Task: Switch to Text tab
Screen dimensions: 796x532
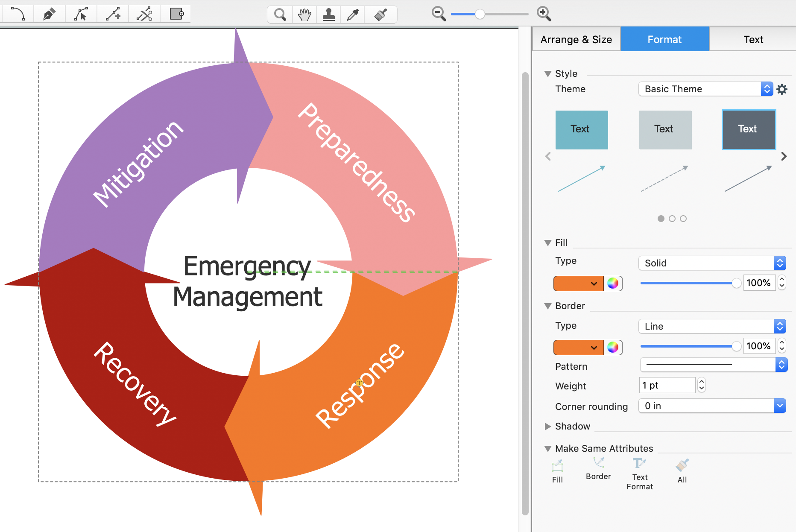Action: tap(753, 40)
